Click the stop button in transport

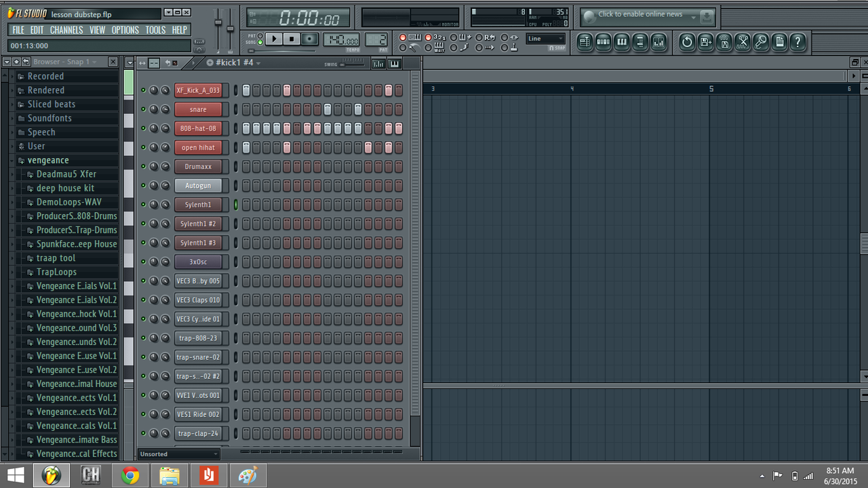point(292,39)
